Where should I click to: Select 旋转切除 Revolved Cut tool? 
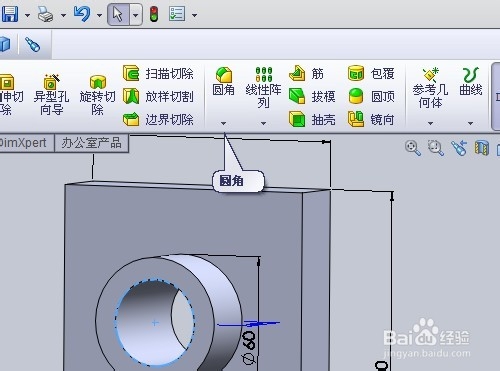coord(97,95)
